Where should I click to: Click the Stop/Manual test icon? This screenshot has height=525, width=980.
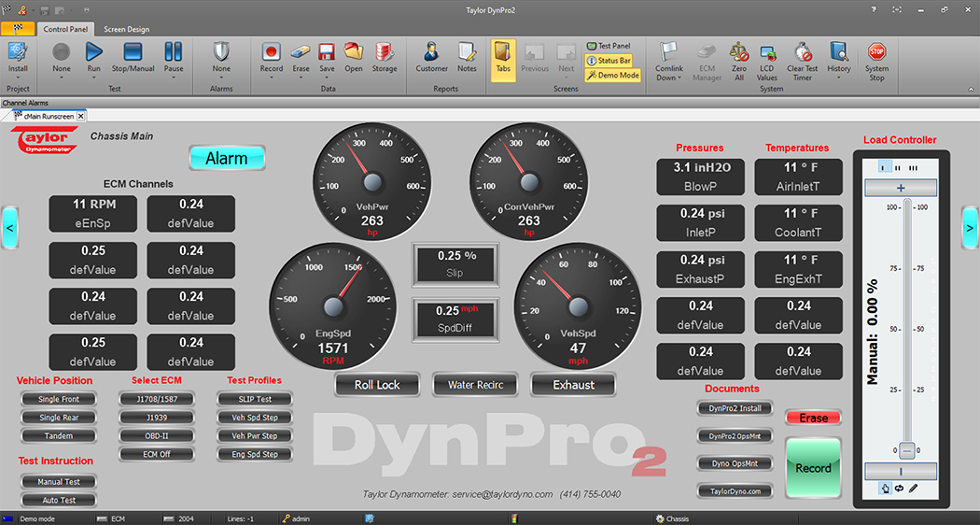point(133,53)
